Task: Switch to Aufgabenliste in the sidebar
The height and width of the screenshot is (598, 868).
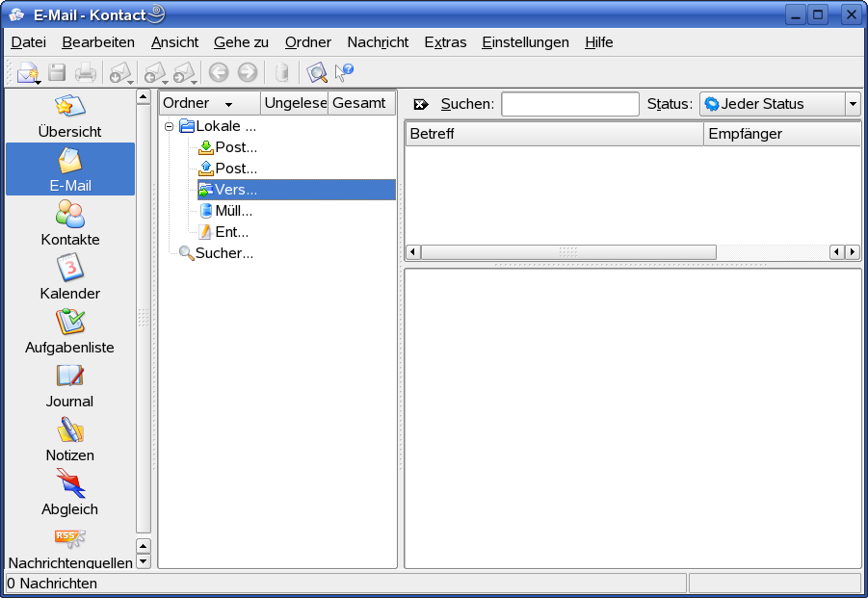Action: click(x=70, y=331)
